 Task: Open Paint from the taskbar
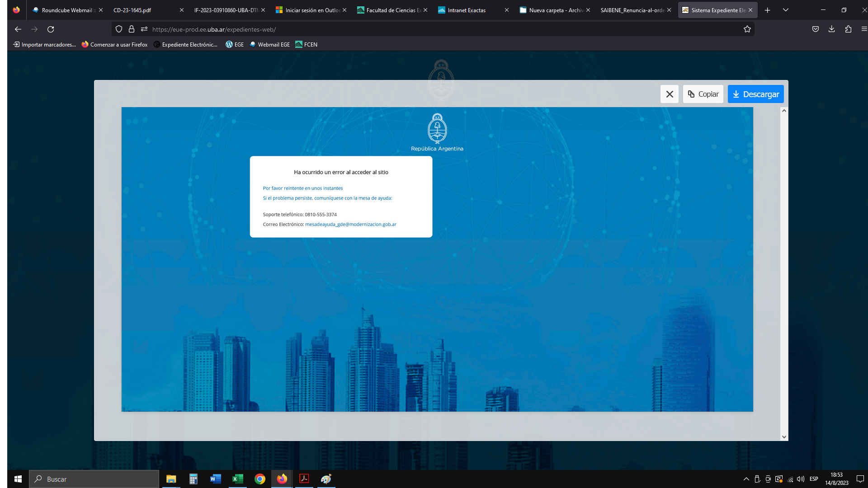point(326,479)
